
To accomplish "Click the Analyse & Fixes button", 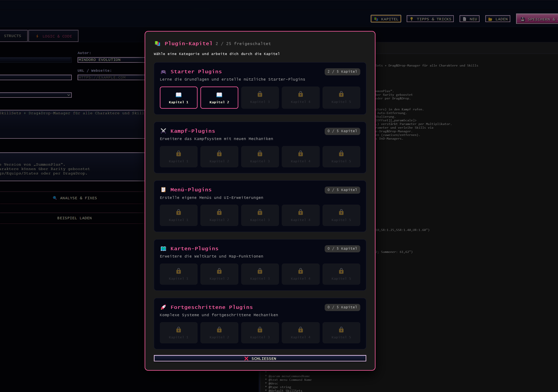I will pyautogui.click(x=75, y=198).
